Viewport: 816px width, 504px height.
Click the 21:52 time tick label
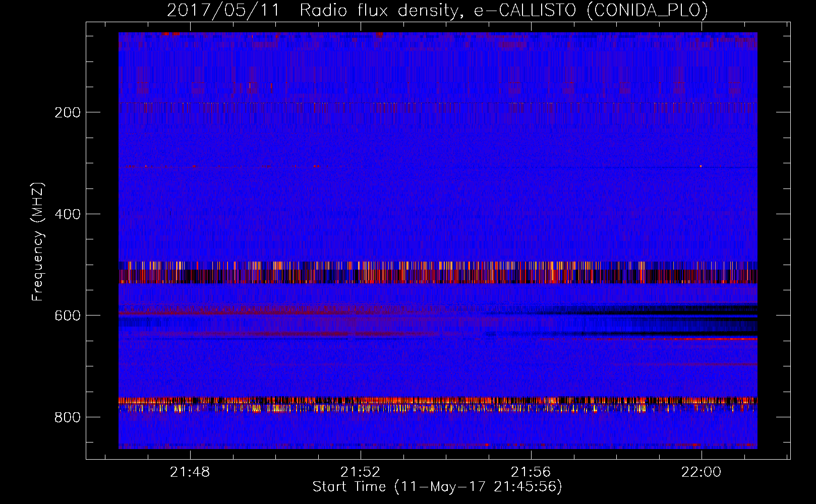point(361,472)
